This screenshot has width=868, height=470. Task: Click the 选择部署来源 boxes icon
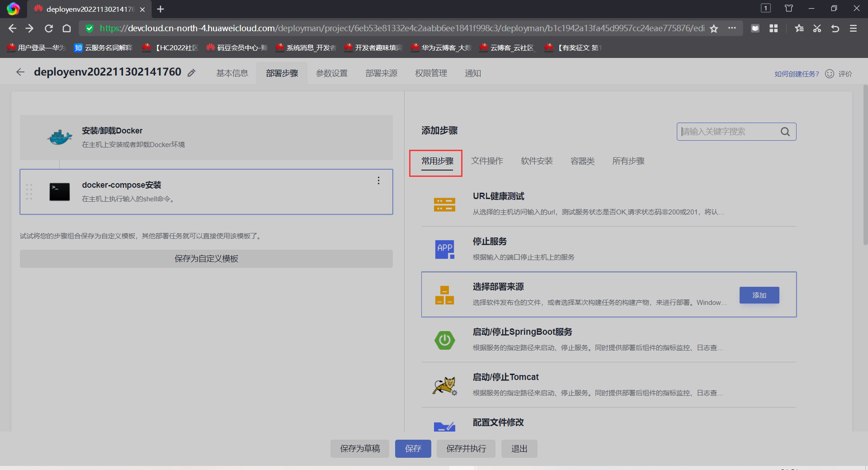pyautogui.click(x=444, y=295)
